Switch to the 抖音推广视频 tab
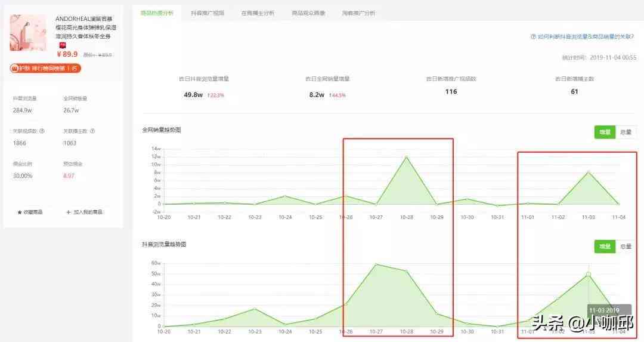Viewport: 644px width, 342px height. click(x=208, y=13)
